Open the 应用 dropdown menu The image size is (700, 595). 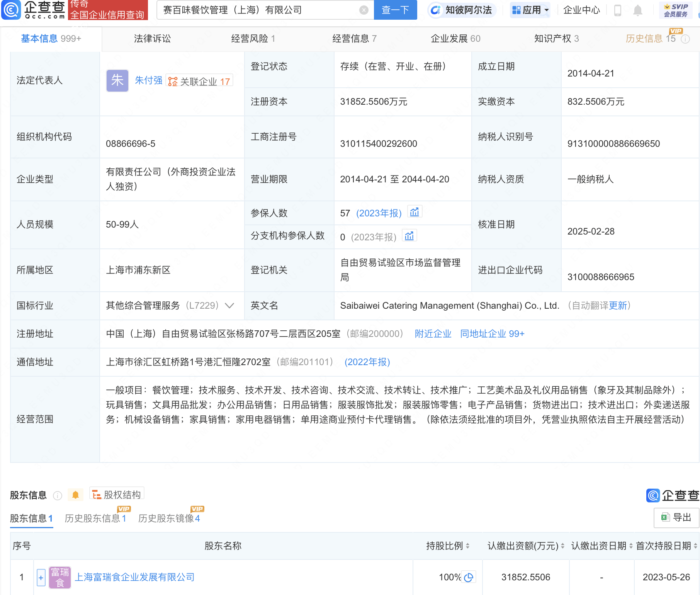(530, 10)
